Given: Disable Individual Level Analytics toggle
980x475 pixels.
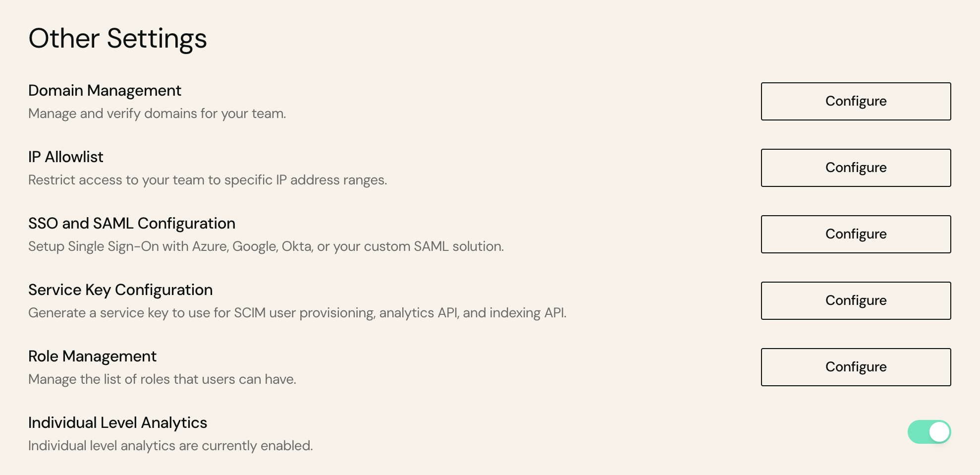Looking at the screenshot, I should (x=929, y=432).
